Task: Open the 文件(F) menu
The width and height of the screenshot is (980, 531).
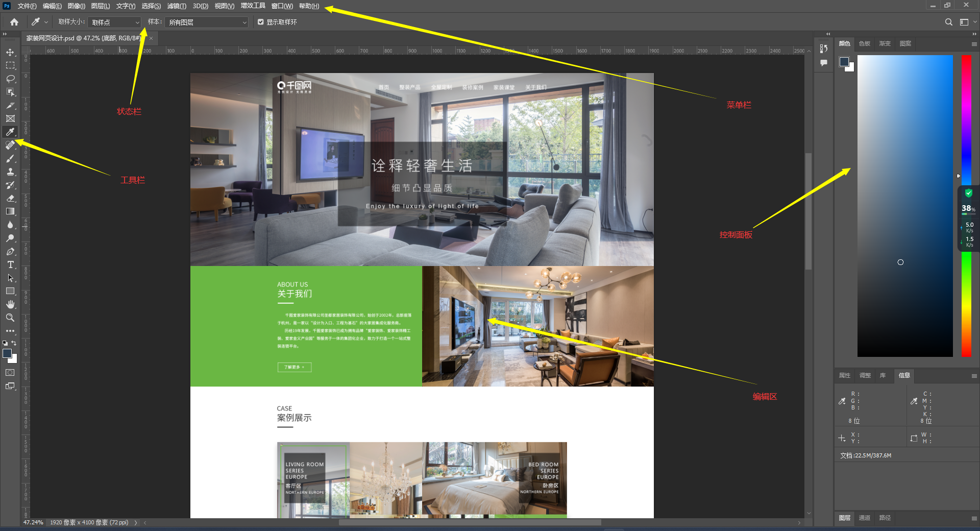Action: tap(27, 6)
